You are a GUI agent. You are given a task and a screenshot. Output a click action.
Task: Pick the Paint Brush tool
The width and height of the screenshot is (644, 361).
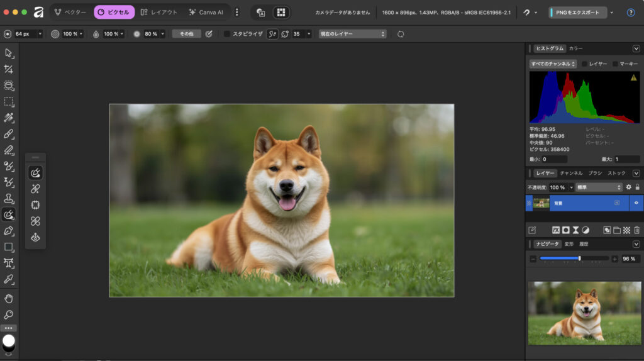(x=9, y=134)
